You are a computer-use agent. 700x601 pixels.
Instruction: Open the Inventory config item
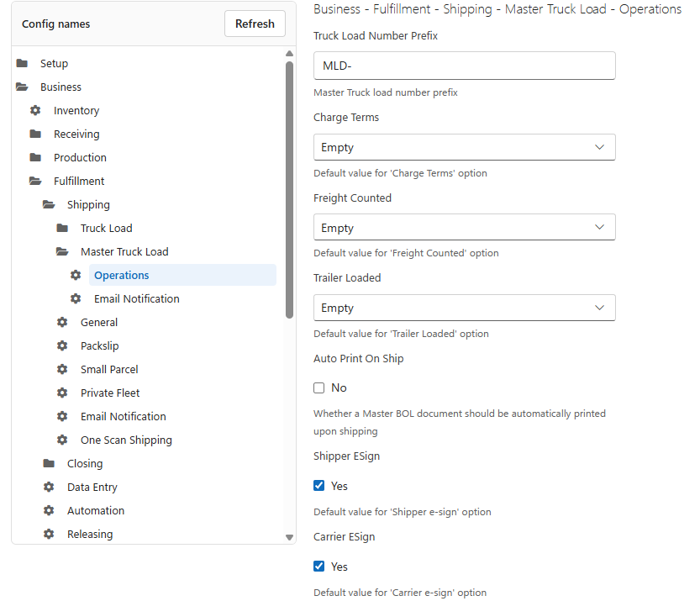click(x=76, y=110)
